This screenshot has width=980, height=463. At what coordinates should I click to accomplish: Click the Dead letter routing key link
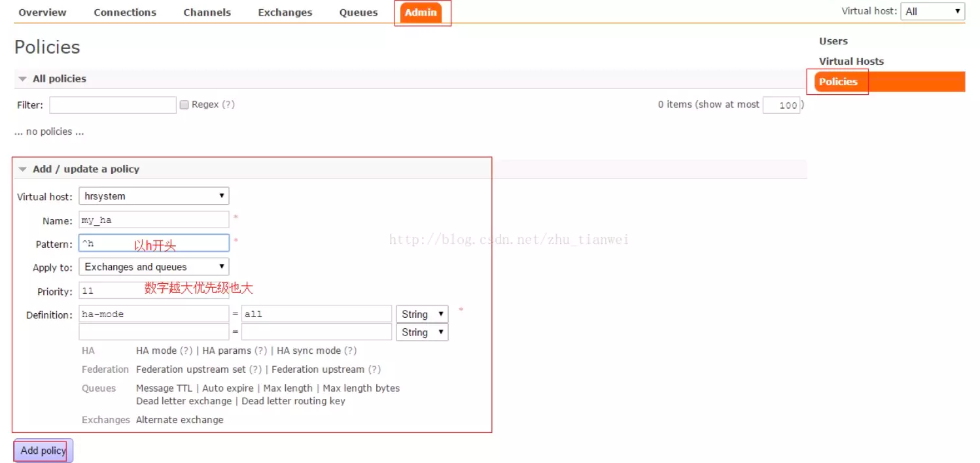293,401
